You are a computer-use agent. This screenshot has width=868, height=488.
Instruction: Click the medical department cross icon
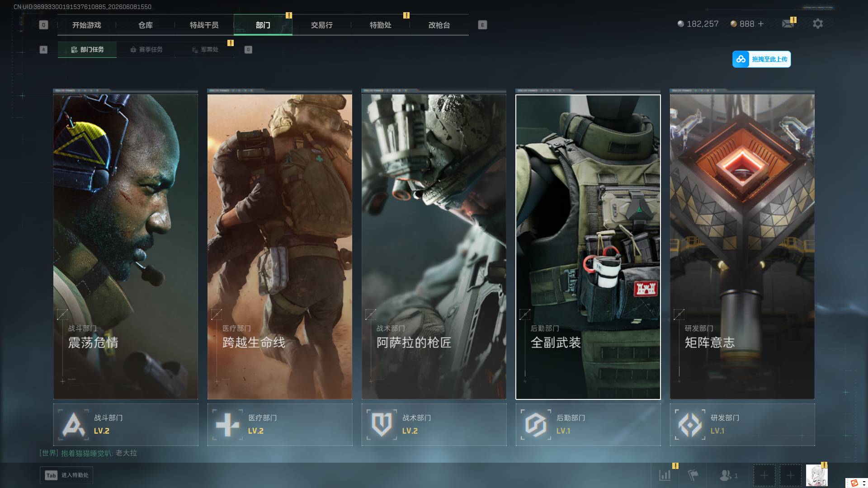[x=227, y=425]
